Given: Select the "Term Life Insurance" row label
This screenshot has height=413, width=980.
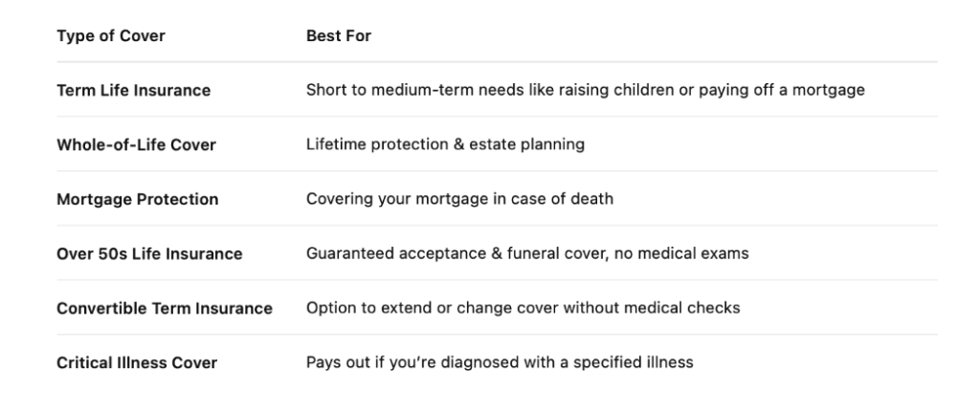Looking at the screenshot, I should click(134, 91).
